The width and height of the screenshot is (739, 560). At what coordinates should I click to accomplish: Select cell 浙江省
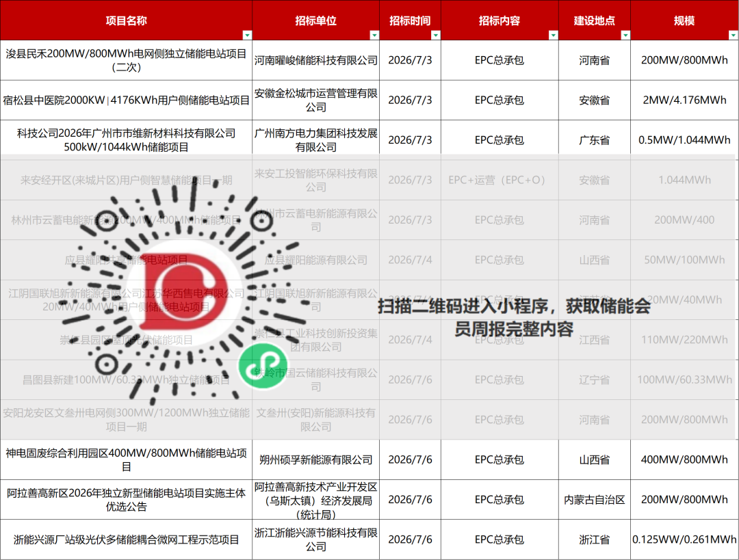click(x=595, y=539)
